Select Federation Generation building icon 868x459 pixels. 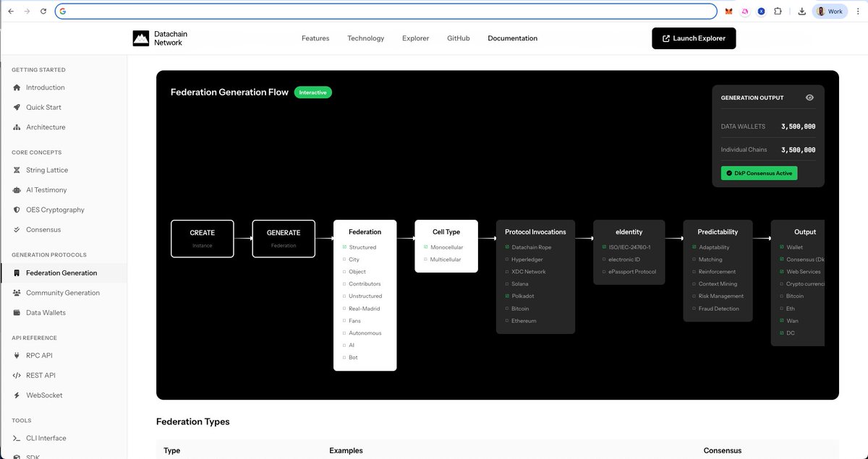pyautogui.click(x=17, y=273)
